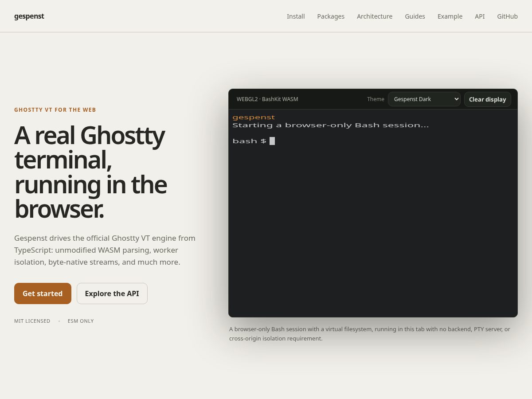This screenshot has width=532, height=399.
Task: Click the 'A real Ghostty terminal' headline
Action: point(91,172)
